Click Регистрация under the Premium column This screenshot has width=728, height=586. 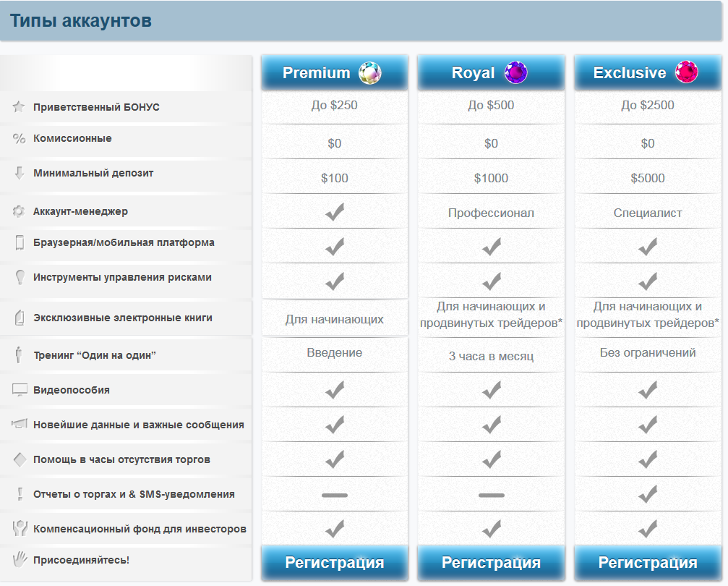coord(334,563)
